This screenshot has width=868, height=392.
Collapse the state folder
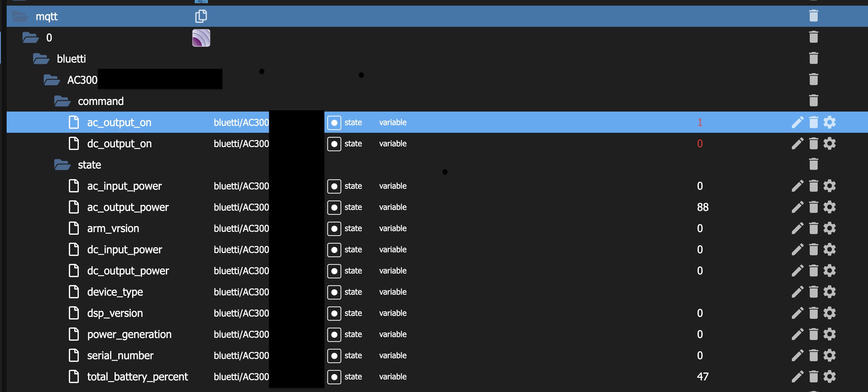click(x=62, y=165)
